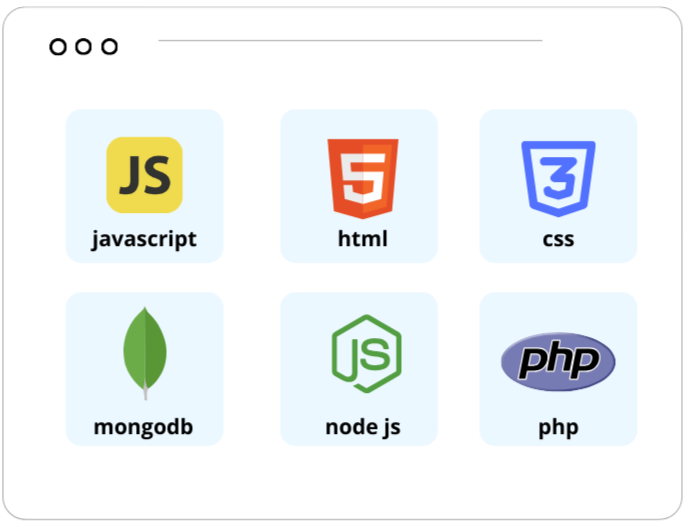Click the stem of the MongoDB leaf
Screen dimensions: 684x521
click(x=145, y=391)
